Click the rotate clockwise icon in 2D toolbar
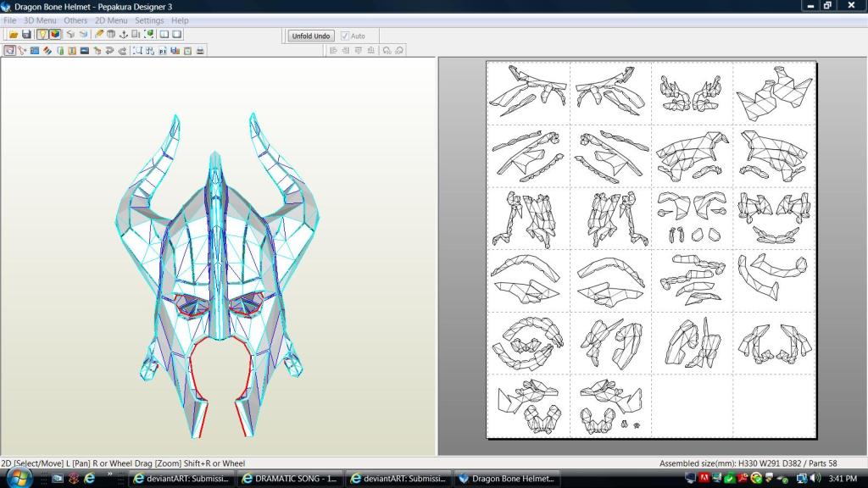This screenshot has width=868, height=488. [399, 50]
